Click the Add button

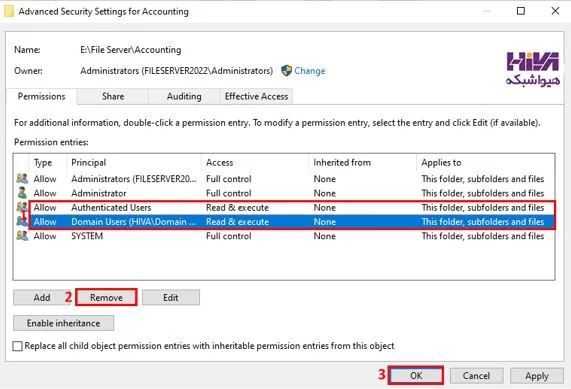pyautogui.click(x=42, y=298)
